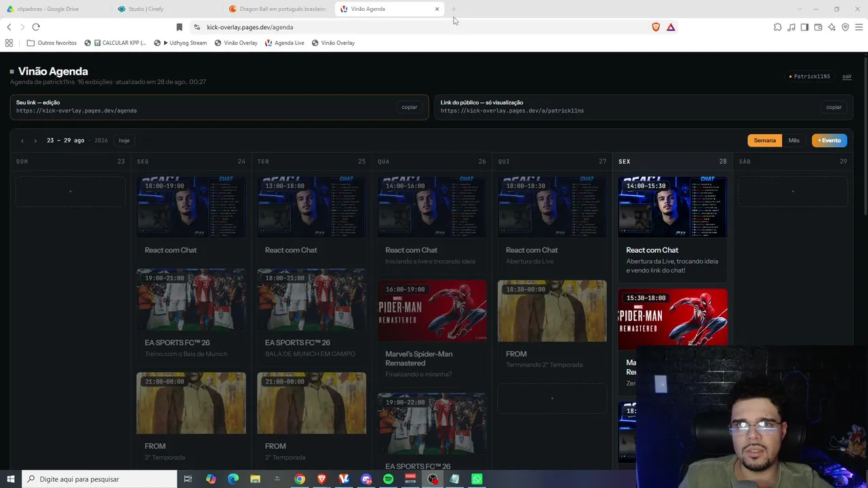Viewport: 868px width, 488px height.
Task: Open Discord from the taskbar
Action: [x=366, y=479]
